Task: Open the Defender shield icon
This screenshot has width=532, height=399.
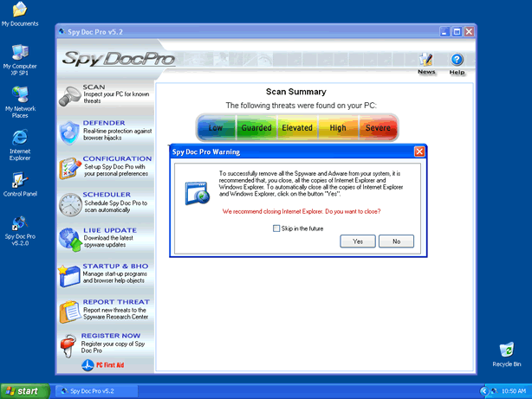Action: pos(69,132)
